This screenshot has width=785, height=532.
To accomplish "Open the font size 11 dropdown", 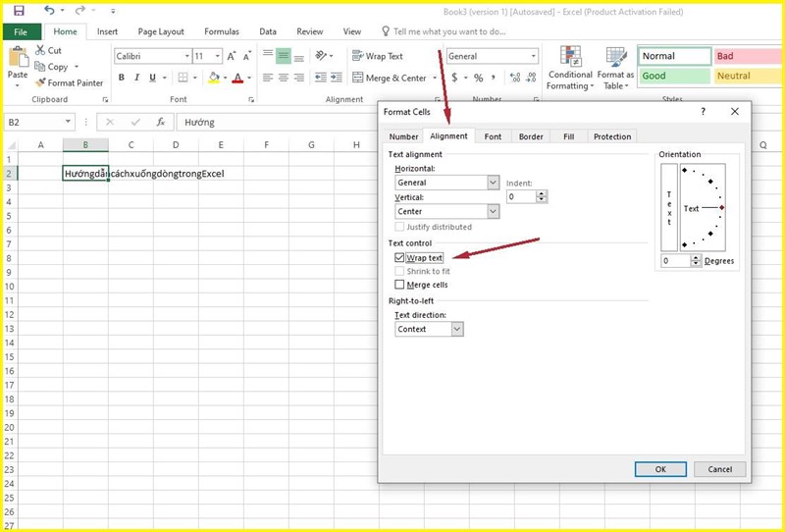I will (x=218, y=56).
